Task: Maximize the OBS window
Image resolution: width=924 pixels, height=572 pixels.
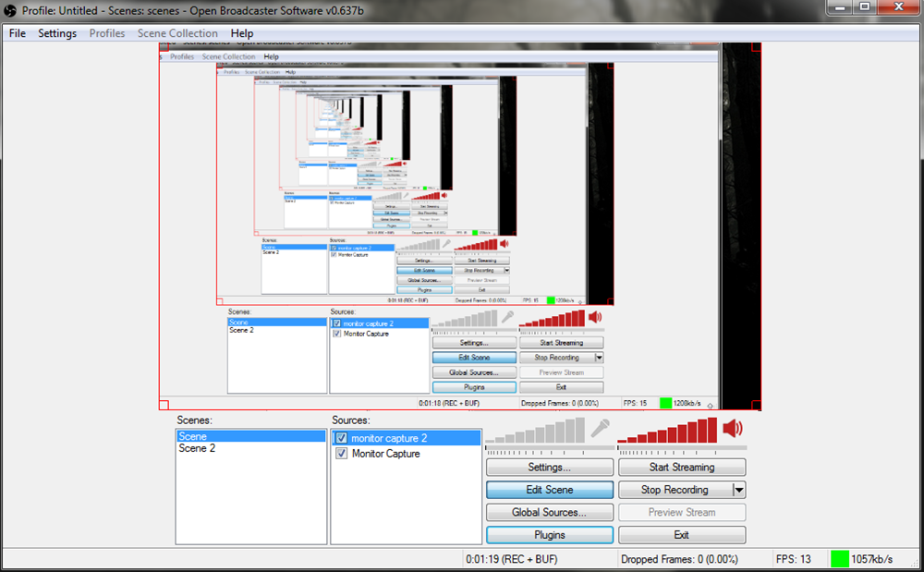Action: coord(865,7)
